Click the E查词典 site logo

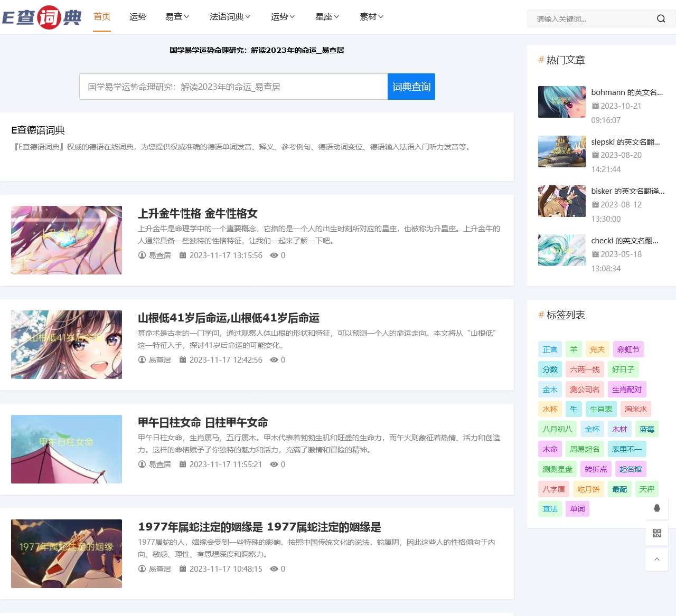(x=42, y=17)
